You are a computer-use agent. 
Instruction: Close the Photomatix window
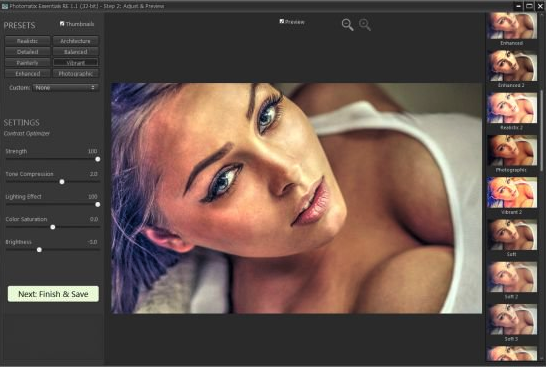[x=540, y=6]
